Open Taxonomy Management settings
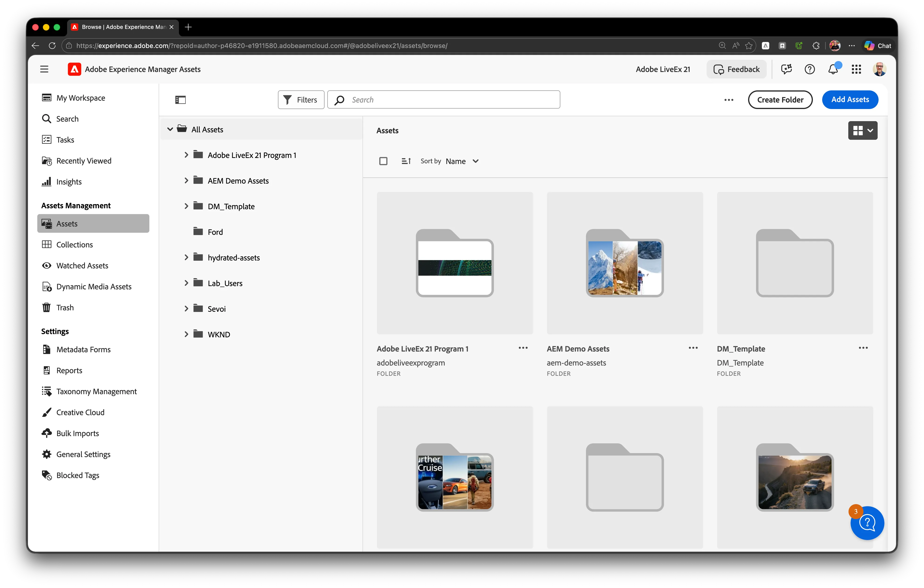Image resolution: width=924 pixels, height=588 pixels. 93,391
